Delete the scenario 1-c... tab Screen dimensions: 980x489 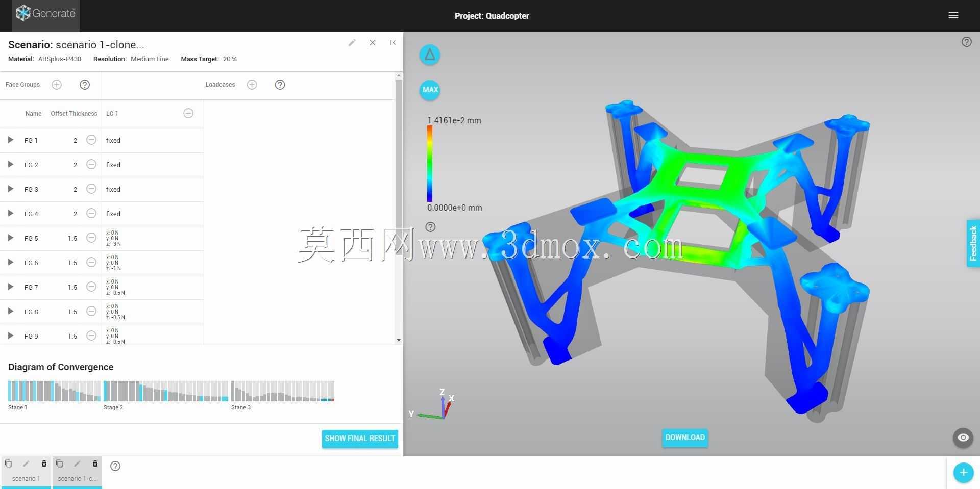[95, 464]
